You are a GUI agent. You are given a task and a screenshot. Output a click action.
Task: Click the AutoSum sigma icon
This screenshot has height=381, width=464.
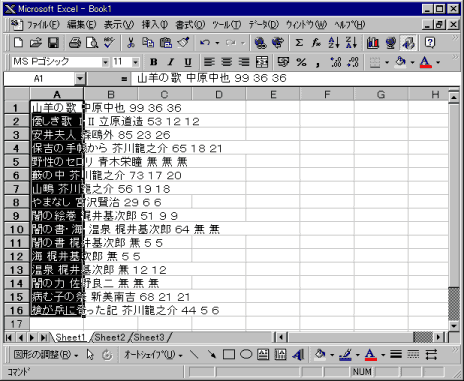click(x=299, y=43)
